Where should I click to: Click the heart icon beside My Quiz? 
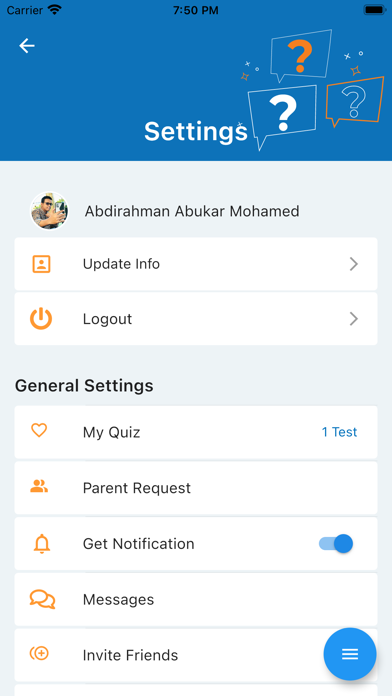[39, 430]
